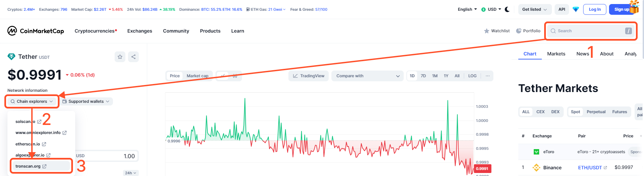This screenshot has height=176, width=644.
Task: Set chart range to 1Y
Action: 446,76
